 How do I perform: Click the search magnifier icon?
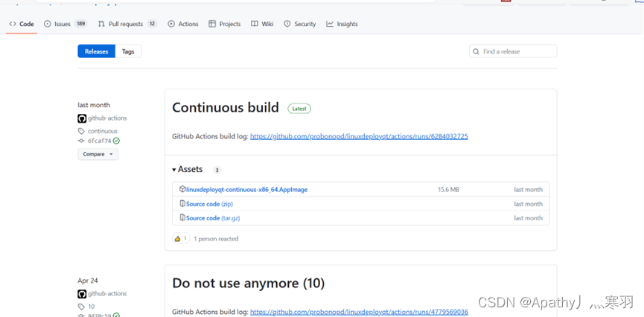pos(476,52)
